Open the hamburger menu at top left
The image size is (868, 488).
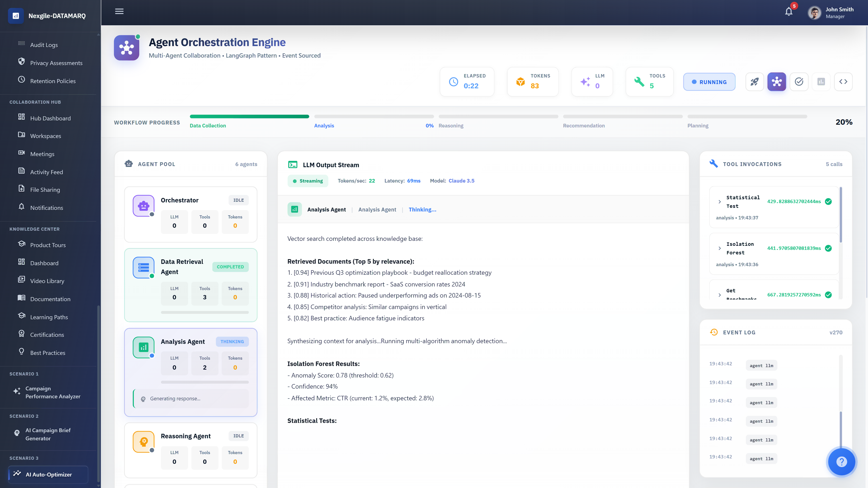[119, 11]
